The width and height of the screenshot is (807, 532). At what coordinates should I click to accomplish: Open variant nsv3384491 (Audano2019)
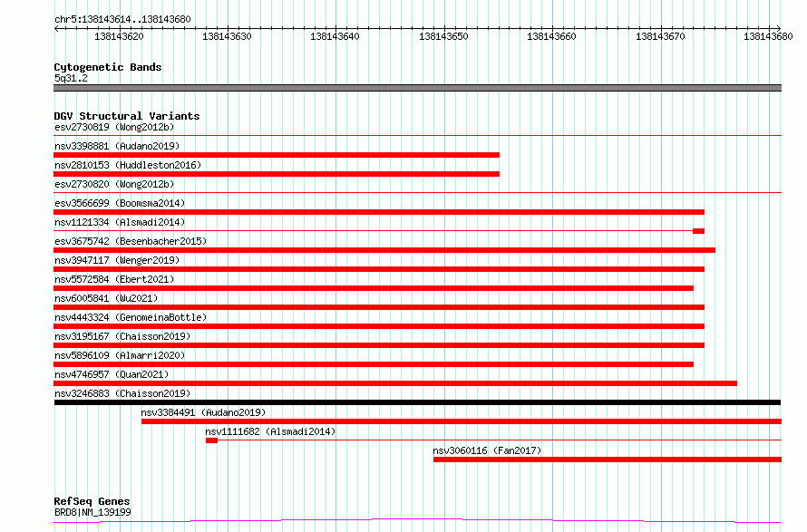pyautogui.click(x=203, y=412)
